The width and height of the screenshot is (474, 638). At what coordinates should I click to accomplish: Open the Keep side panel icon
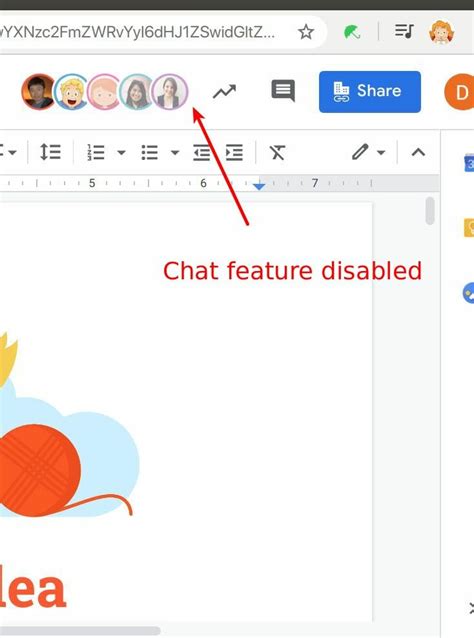click(469, 227)
